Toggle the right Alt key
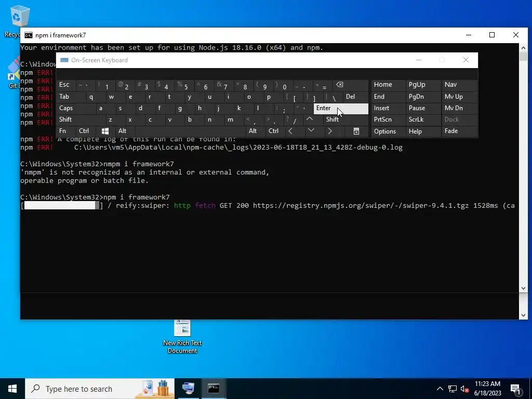The image size is (532, 399). [255, 131]
